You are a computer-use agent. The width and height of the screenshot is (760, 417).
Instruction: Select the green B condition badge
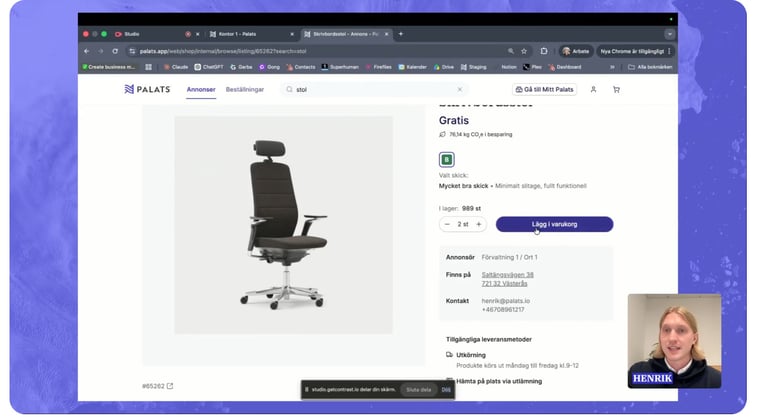point(446,160)
